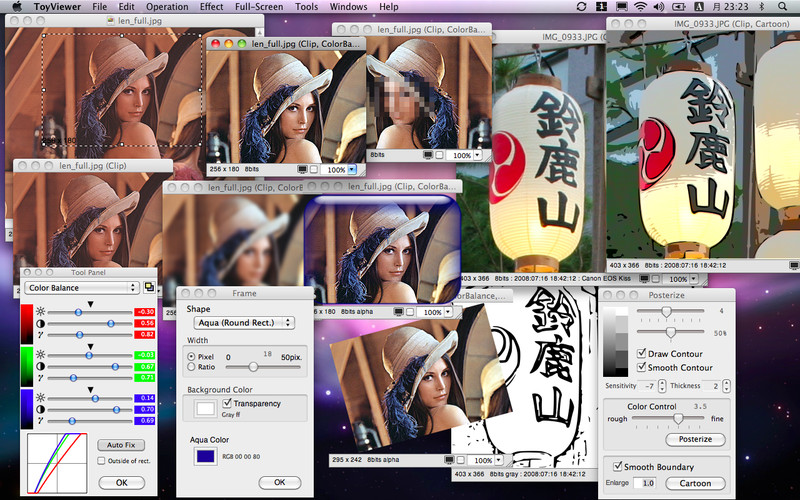Select the Pixel width radio button
The width and height of the screenshot is (800, 500).
click(191, 357)
